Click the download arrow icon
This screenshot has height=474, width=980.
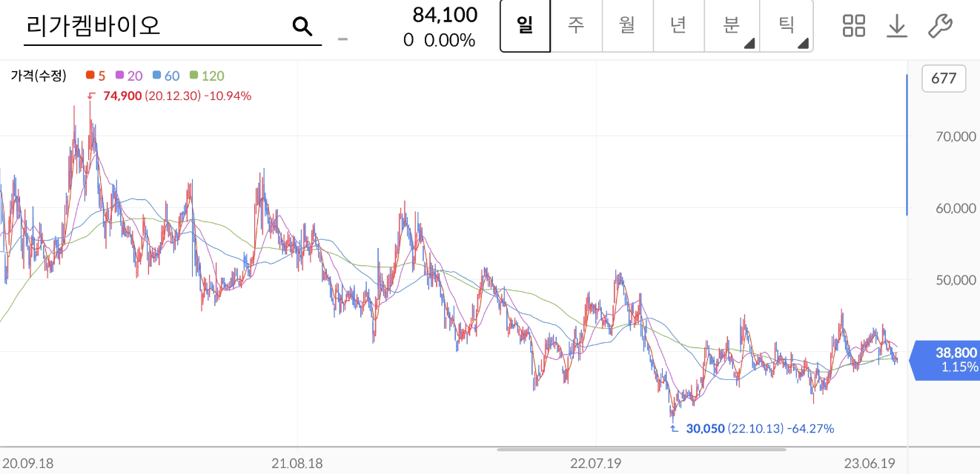(897, 26)
